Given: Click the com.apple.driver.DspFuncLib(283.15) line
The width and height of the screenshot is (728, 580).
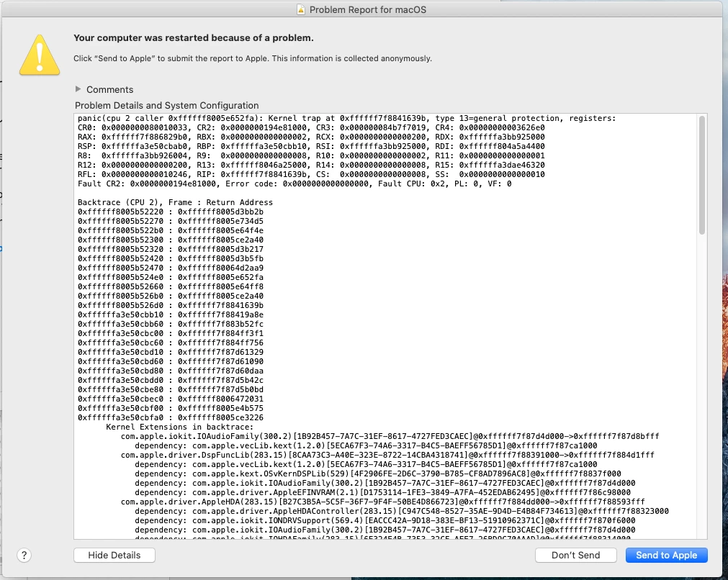Looking at the screenshot, I should (x=387, y=456).
